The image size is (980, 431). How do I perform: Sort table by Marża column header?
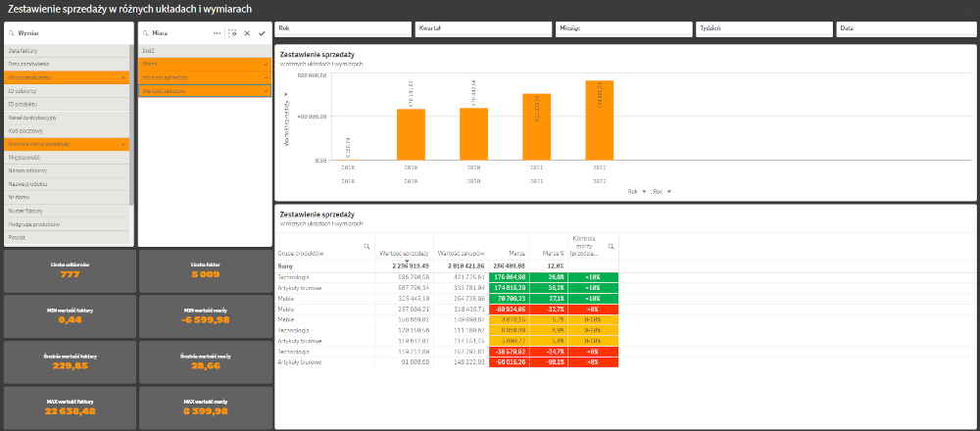[516, 253]
